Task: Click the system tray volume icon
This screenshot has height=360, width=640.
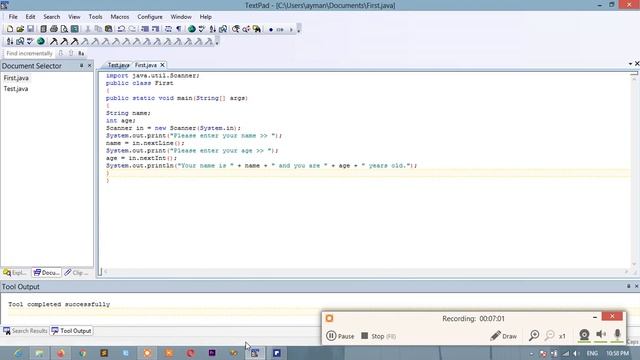Action: (576, 353)
